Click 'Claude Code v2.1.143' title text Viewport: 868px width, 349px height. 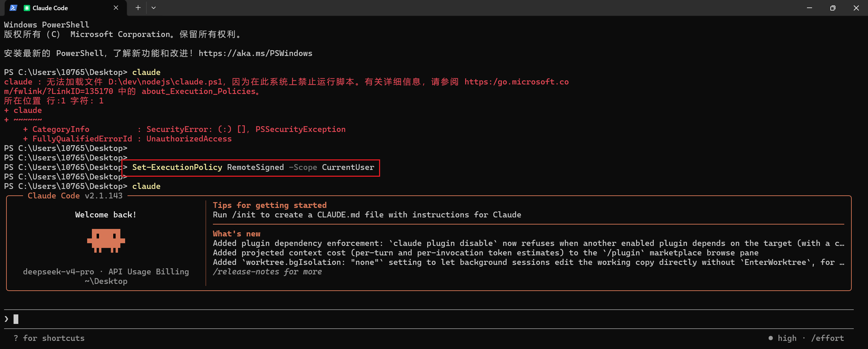click(75, 196)
